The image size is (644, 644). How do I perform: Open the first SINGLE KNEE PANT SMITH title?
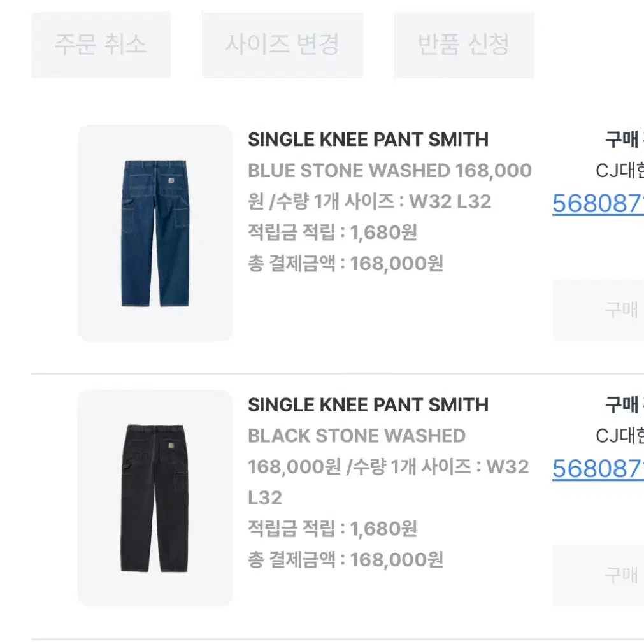tap(368, 140)
